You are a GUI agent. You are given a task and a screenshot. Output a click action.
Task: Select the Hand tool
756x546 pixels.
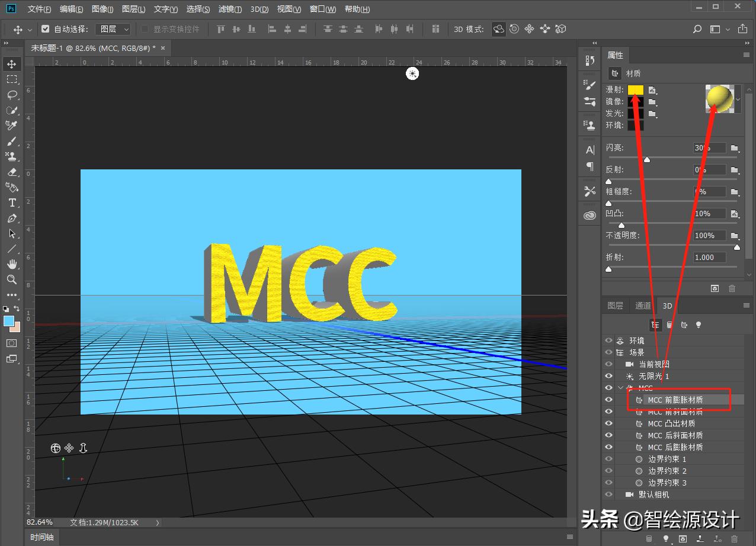pos(12,264)
